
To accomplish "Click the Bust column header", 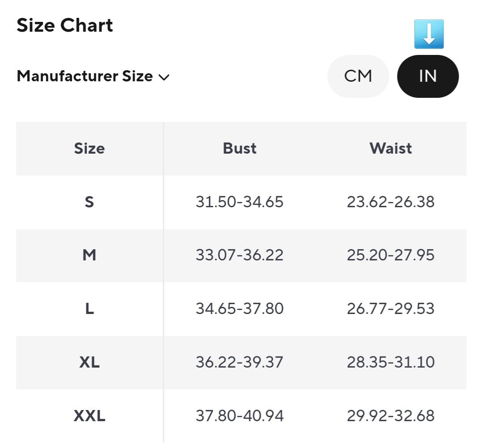I will [x=240, y=148].
